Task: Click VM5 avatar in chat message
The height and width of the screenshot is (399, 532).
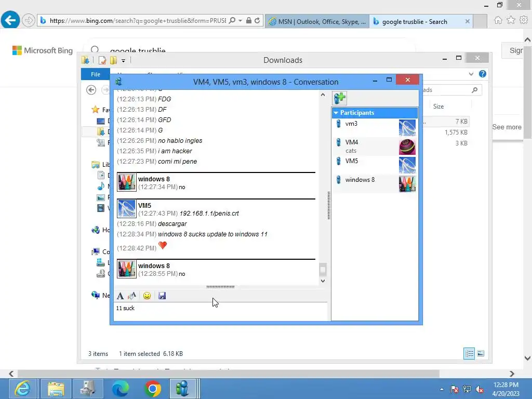Action: point(127,208)
